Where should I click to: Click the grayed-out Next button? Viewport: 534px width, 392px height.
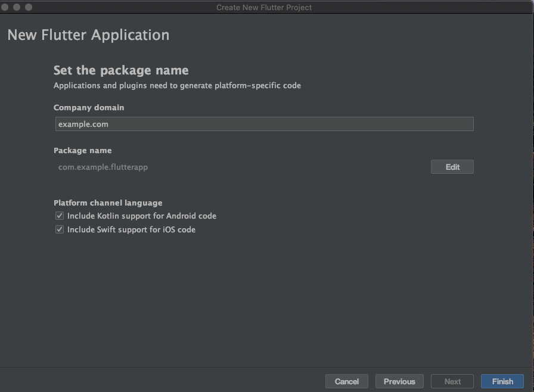click(452, 381)
